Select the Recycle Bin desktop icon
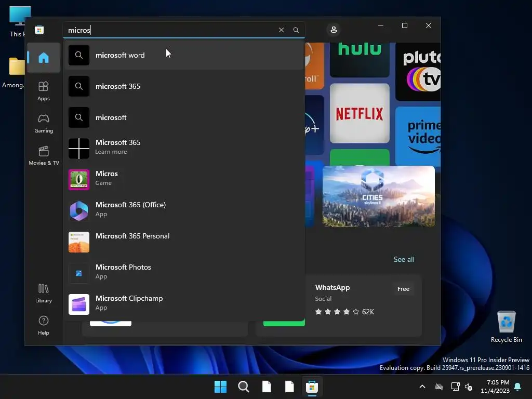The width and height of the screenshot is (532, 399). coord(506,326)
